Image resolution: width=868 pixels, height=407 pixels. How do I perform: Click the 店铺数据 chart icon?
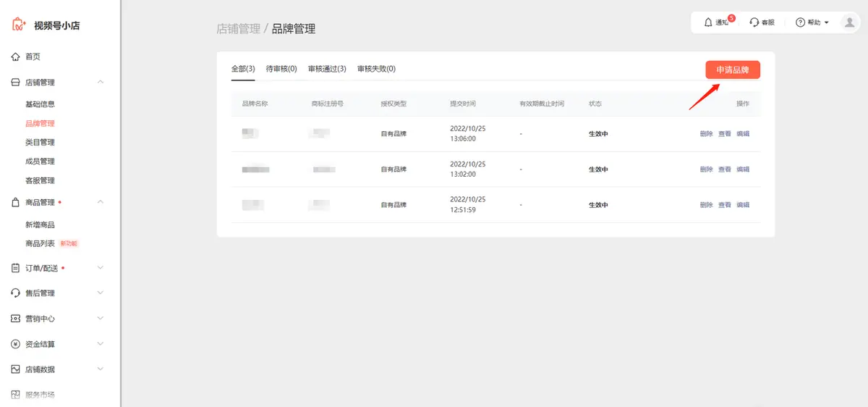pos(16,369)
